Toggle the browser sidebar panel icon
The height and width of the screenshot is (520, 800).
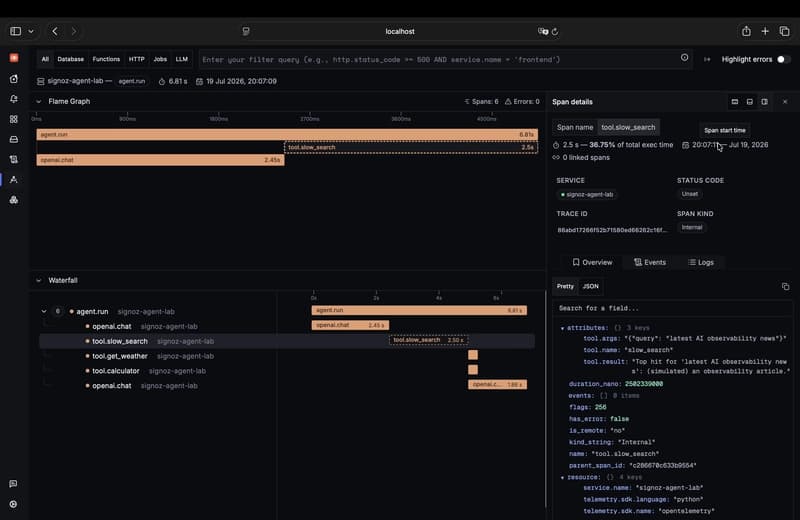tap(15, 31)
